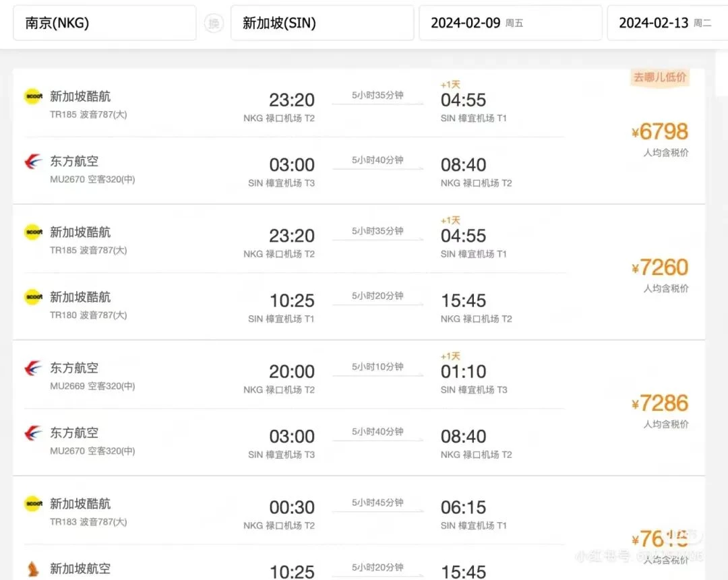Click the Scoot logo beside flight TR183
728x580 pixels.
34,503
